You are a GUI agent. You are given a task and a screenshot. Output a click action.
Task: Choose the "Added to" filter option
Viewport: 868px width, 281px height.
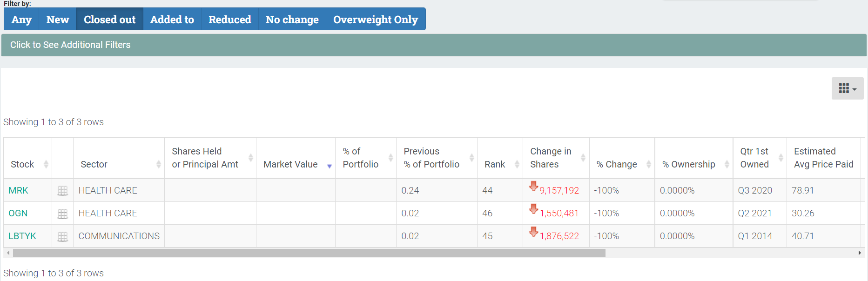[172, 20]
